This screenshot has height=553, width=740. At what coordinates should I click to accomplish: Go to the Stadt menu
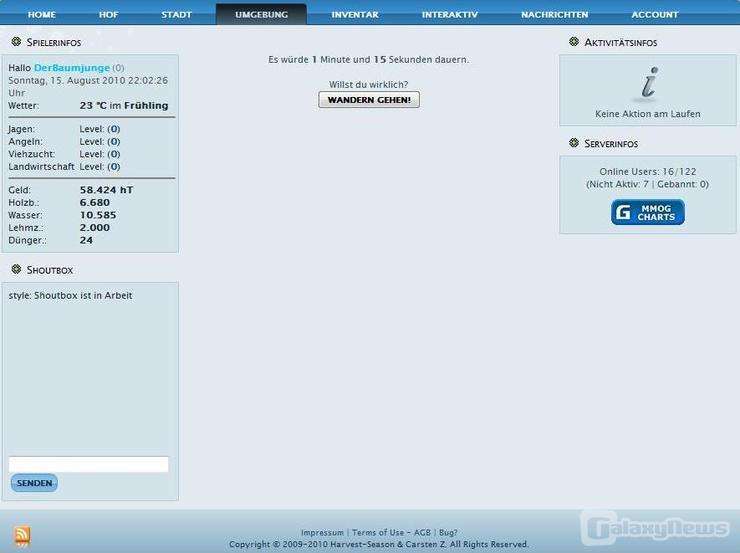pyautogui.click(x=177, y=15)
